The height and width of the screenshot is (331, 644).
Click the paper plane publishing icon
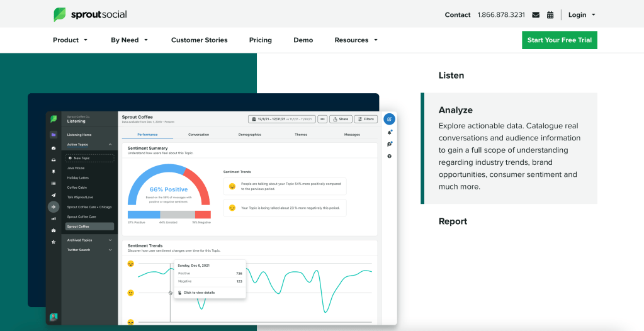(54, 195)
